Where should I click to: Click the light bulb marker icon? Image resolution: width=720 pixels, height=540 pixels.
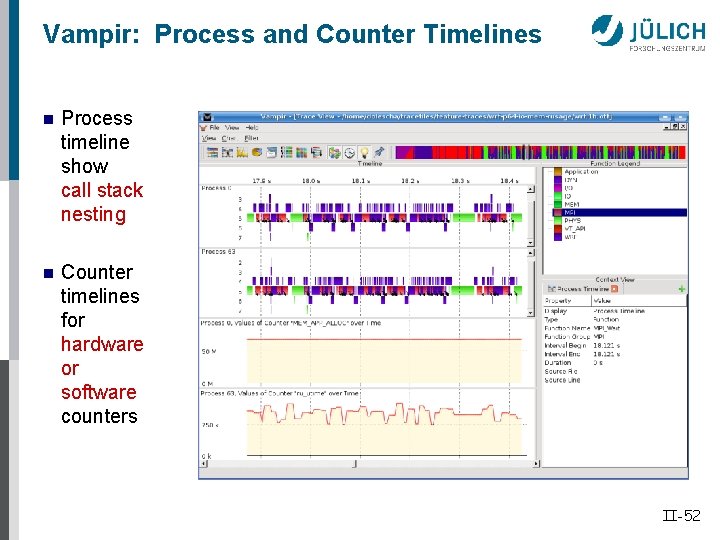(x=364, y=152)
